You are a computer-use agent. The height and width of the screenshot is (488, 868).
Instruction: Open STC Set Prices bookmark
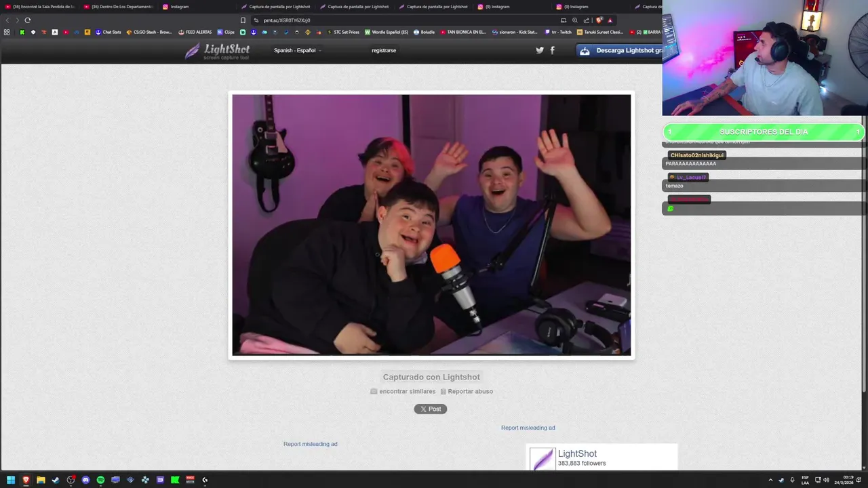coord(343,32)
